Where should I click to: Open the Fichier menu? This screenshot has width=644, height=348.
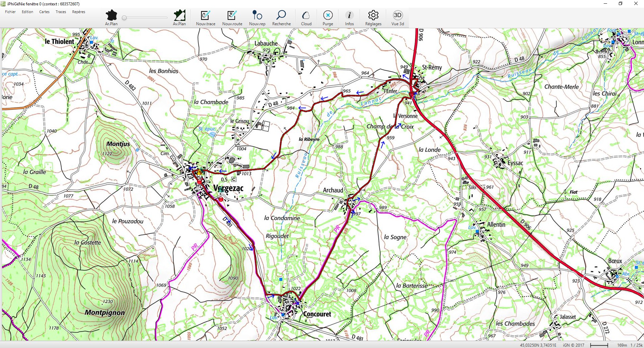click(10, 12)
